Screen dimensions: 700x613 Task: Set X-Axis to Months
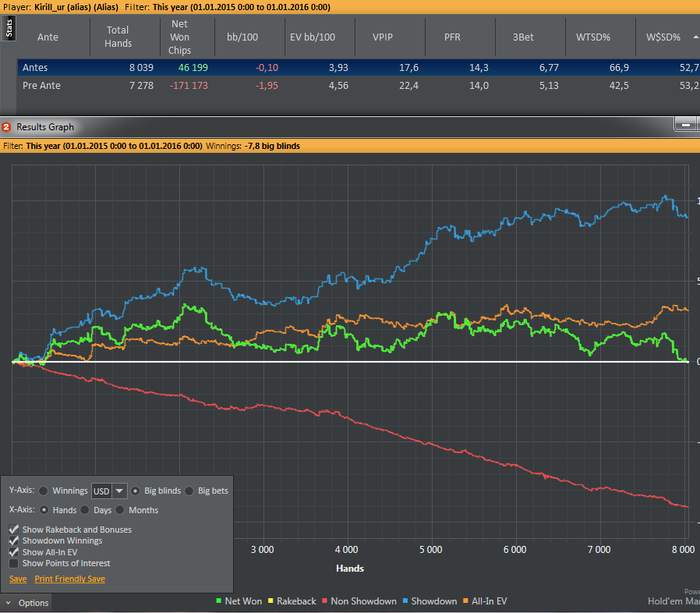point(121,510)
